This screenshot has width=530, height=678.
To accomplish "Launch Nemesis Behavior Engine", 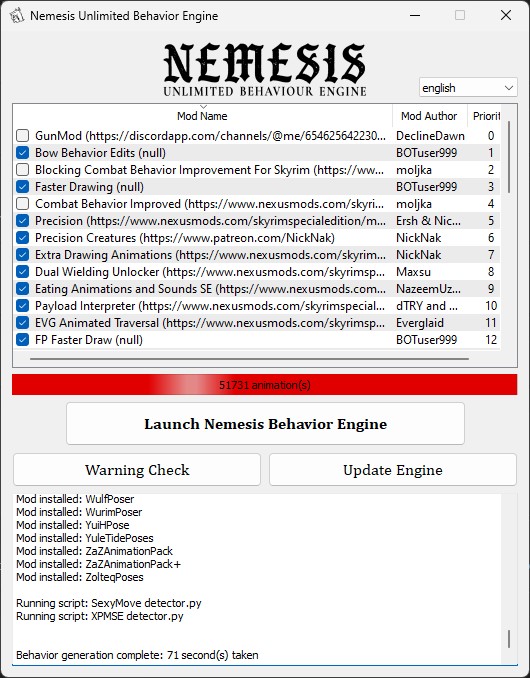I will [x=265, y=424].
